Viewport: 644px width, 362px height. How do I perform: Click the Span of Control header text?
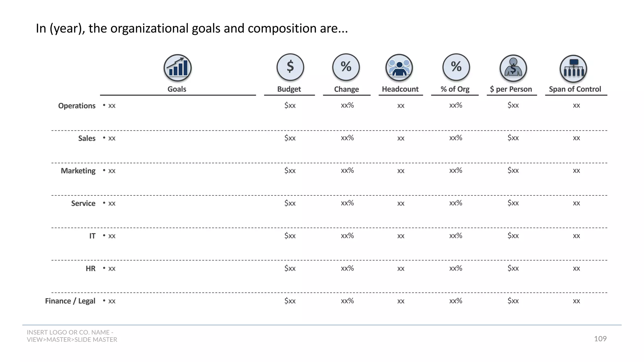pos(575,89)
